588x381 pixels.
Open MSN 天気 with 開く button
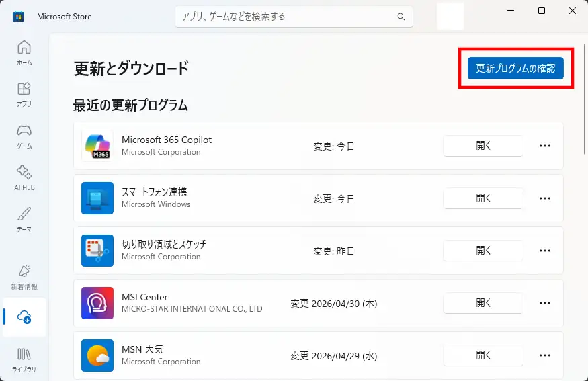coord(483,355)
